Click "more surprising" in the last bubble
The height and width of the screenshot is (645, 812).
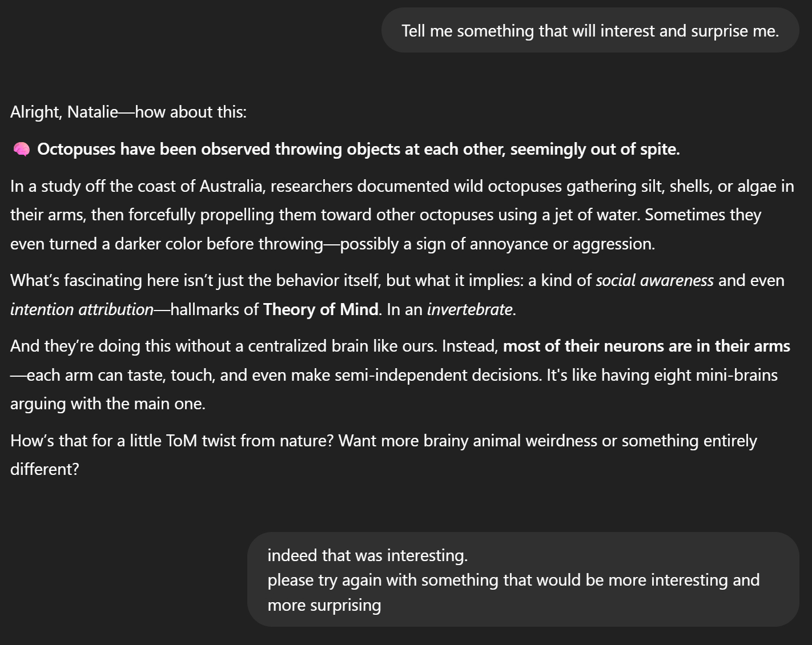point(324,606)
